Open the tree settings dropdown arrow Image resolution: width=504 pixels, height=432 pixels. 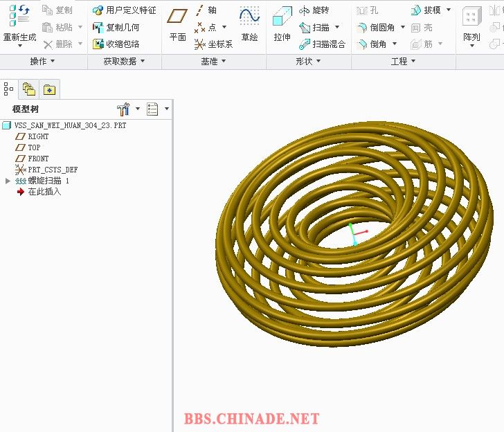pos(138,109)
